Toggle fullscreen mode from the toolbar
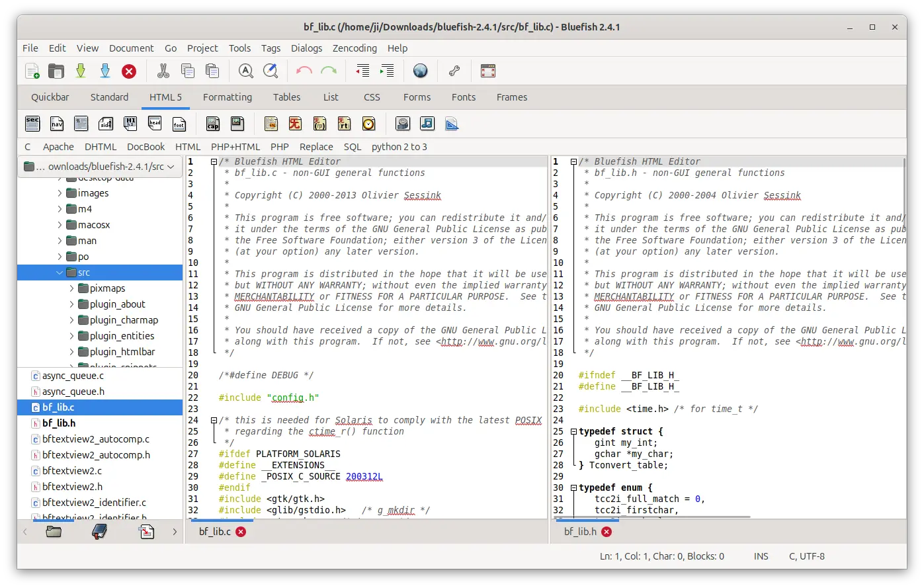 pyautogui.click(x=487, y=71)
